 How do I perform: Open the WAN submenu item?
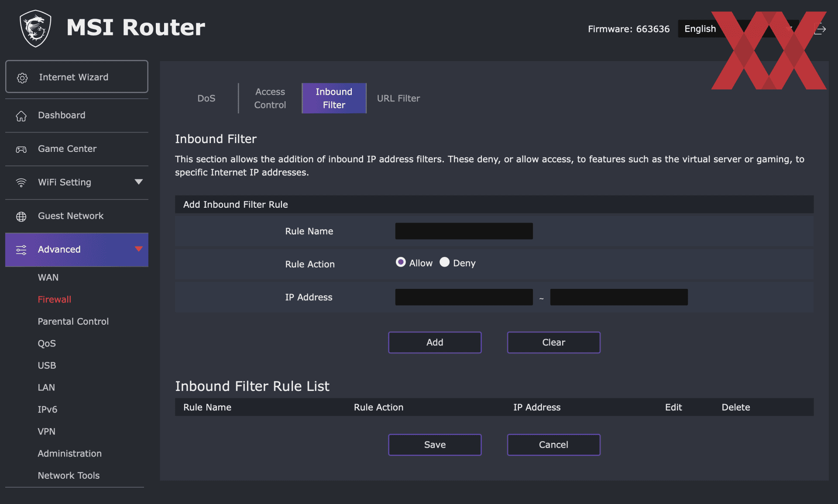coord(48,278)
